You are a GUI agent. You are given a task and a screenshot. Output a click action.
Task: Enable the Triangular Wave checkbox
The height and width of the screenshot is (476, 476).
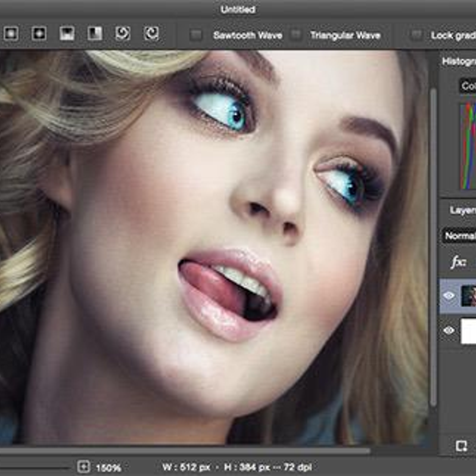point(295,35)
